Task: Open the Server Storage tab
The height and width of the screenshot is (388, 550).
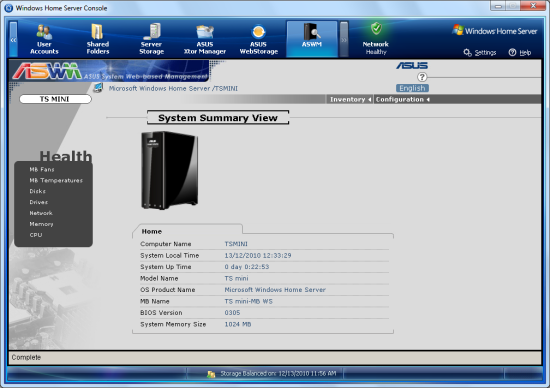Action: [x=152, y=39]
